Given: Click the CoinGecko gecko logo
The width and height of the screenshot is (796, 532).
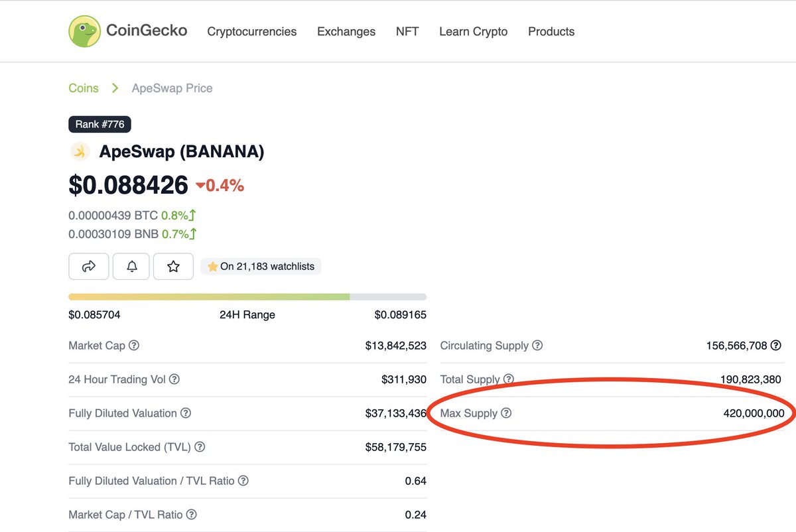Looking at the screenshot, I should [x=84, y=31].
